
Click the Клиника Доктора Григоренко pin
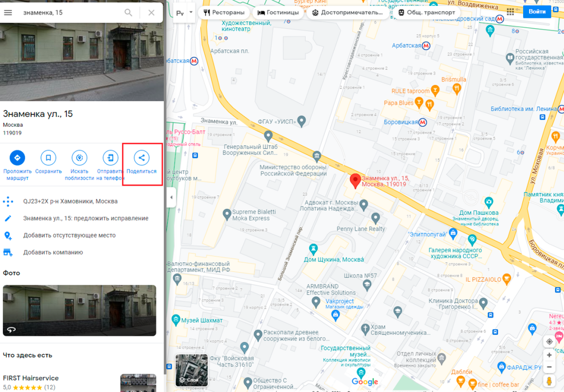click(483, 303)
